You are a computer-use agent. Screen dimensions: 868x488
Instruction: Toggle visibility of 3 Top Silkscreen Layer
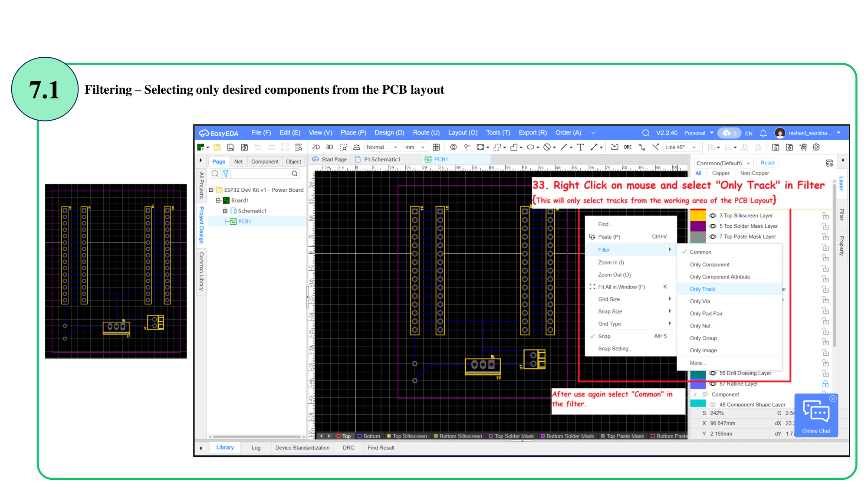713,216
